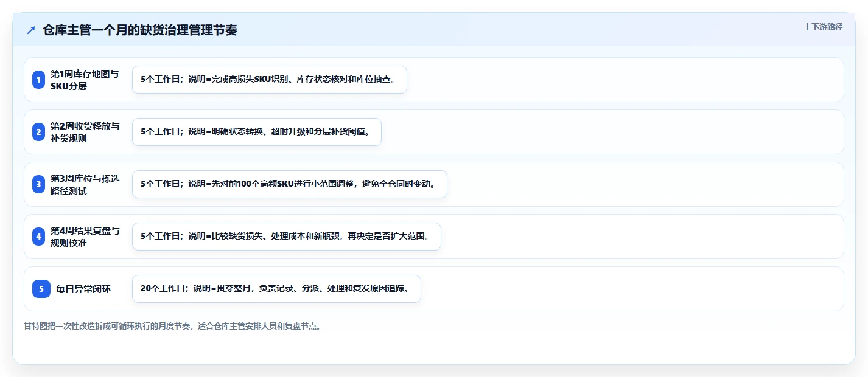Select the label 第4周结果复盘与规则校准
Screen dimensions: 868x377
pyautogui.click(x=85, y=237)
